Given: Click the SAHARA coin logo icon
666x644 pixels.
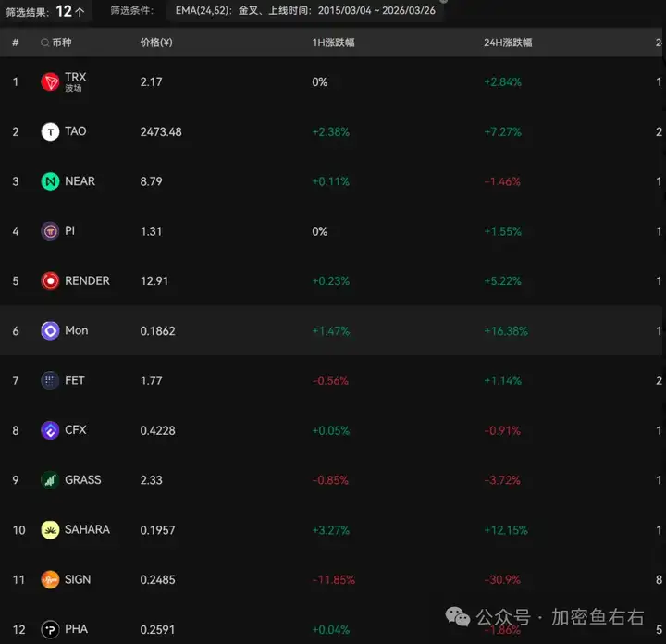Looking at the screenshot, I should click(50, 530).
